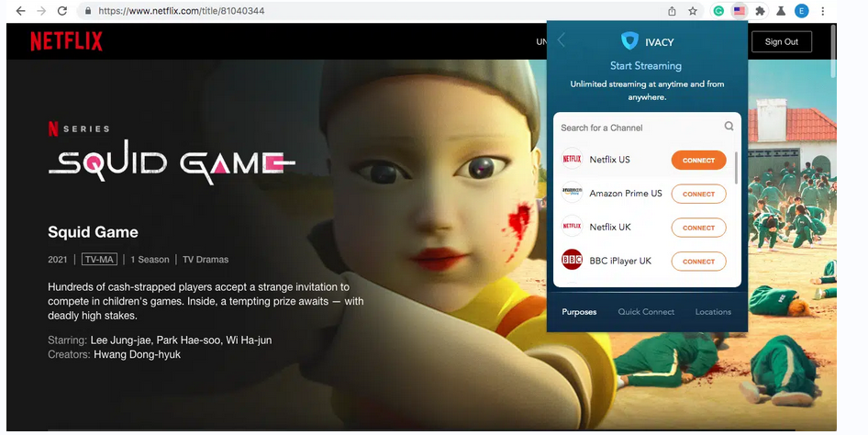868x435 pixels.
Task: Click the padlock site info icon
Action: coord(87,11)
